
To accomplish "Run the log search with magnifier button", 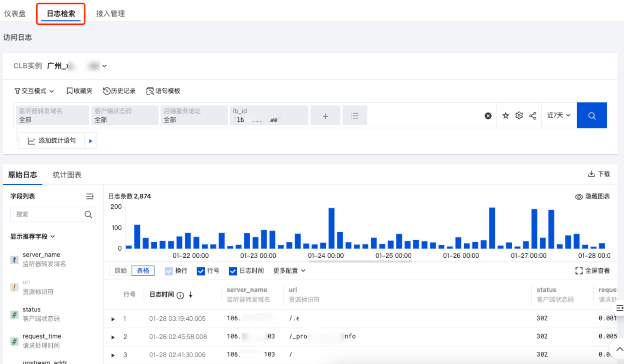I will [x=592, y=115].
